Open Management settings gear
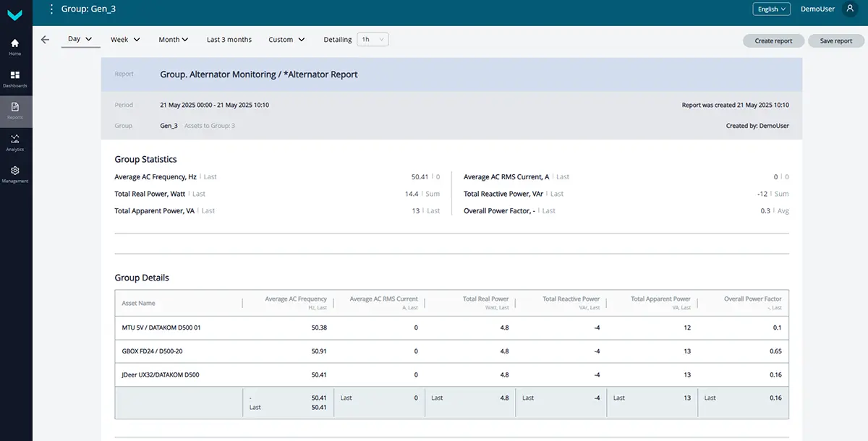This screenshot has width=868, height=441. click(x=15, y=174)
